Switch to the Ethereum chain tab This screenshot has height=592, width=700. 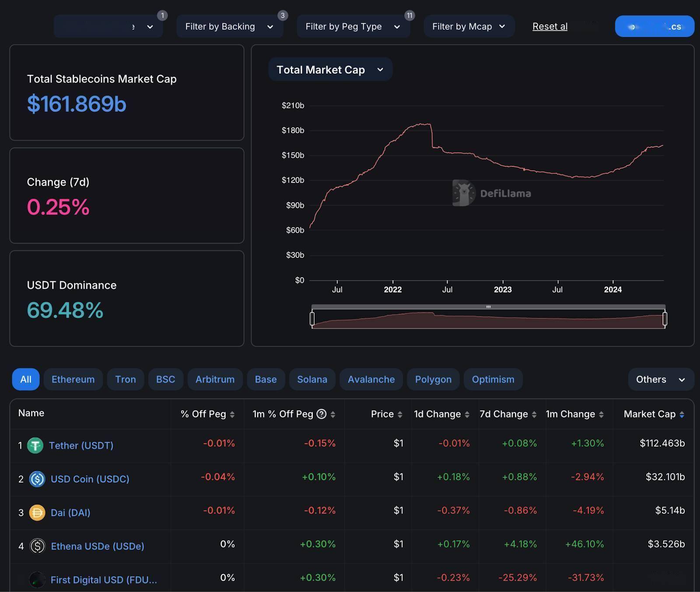(73, 379)
